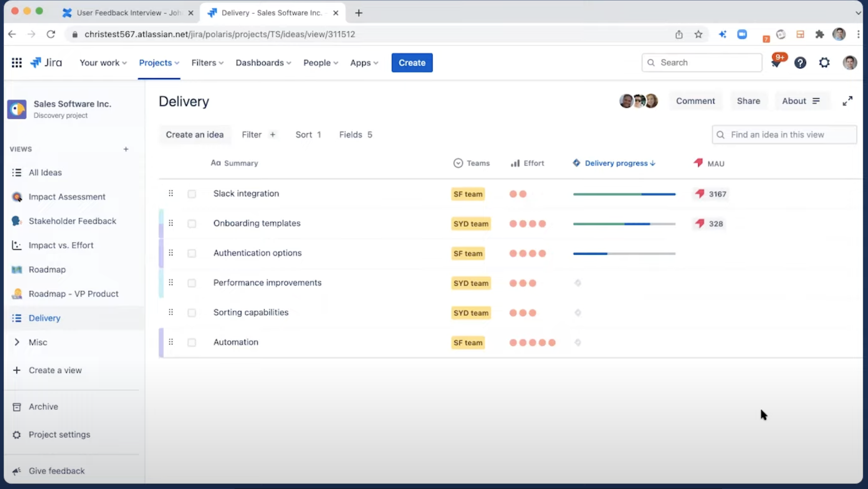Open the Impact Assessment view
The height and width of the screenshot is (489, 868).
click(x=67, y=197)
